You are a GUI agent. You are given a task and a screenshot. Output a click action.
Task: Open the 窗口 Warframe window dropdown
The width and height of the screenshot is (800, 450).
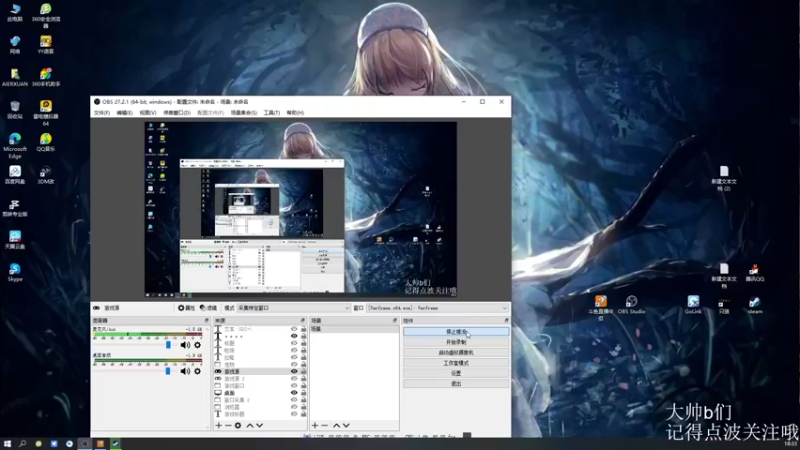pos(437,308)
